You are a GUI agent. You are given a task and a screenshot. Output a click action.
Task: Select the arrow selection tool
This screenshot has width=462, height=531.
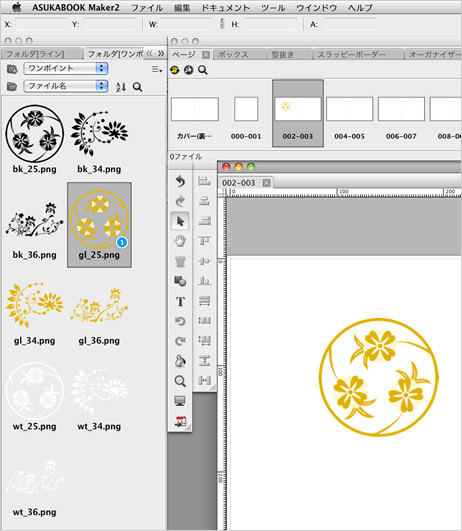pos(180,221)
